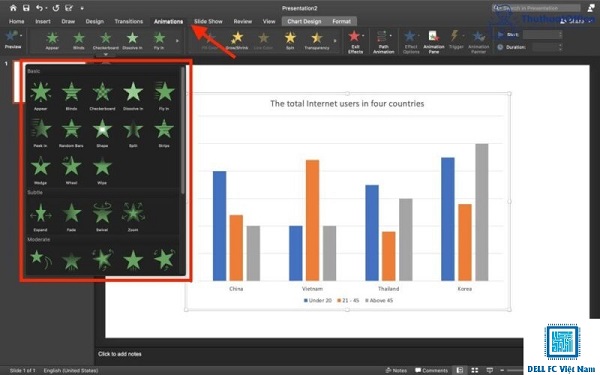This screenshot has height=375, width=600.
Task: Choose the Fade subtle effect
Action: click(x=71, y=217)
